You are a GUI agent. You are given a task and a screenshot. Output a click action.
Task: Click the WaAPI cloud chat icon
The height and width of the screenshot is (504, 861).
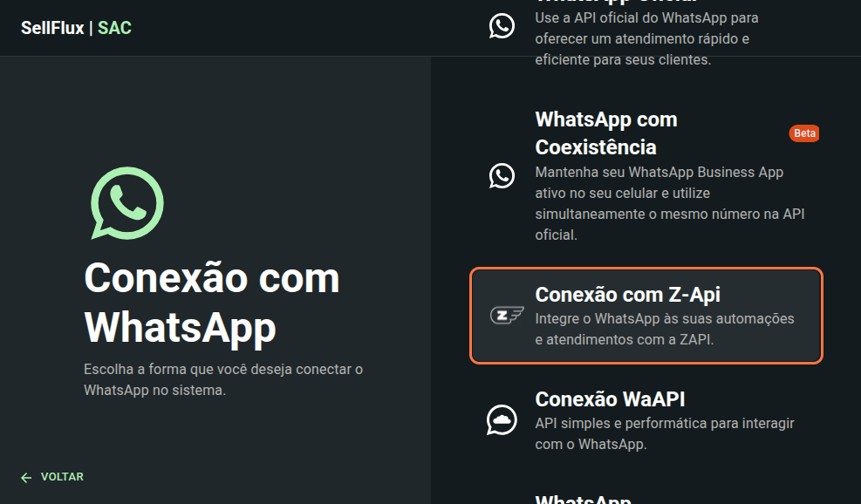[502, 420]
